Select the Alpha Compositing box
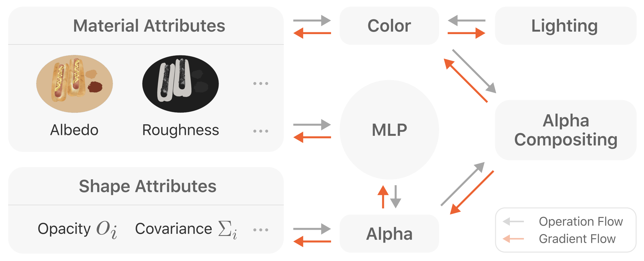 coord(565,130)
